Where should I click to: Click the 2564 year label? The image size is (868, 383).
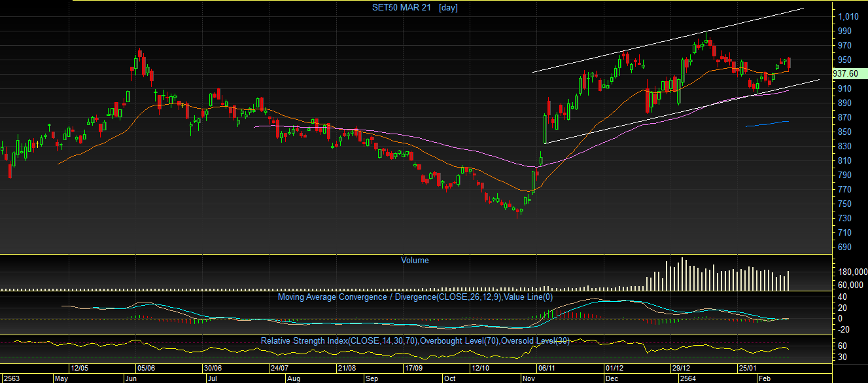pos(688,378)
